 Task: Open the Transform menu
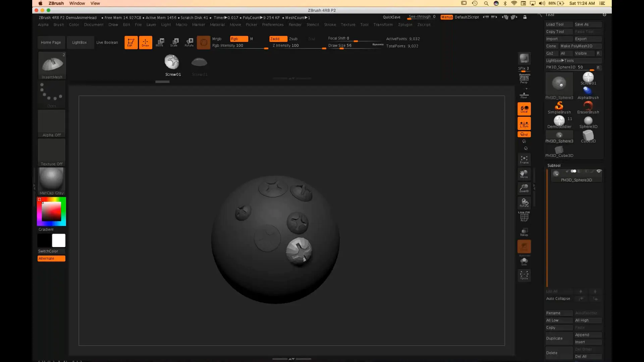[x=383, y=24]
